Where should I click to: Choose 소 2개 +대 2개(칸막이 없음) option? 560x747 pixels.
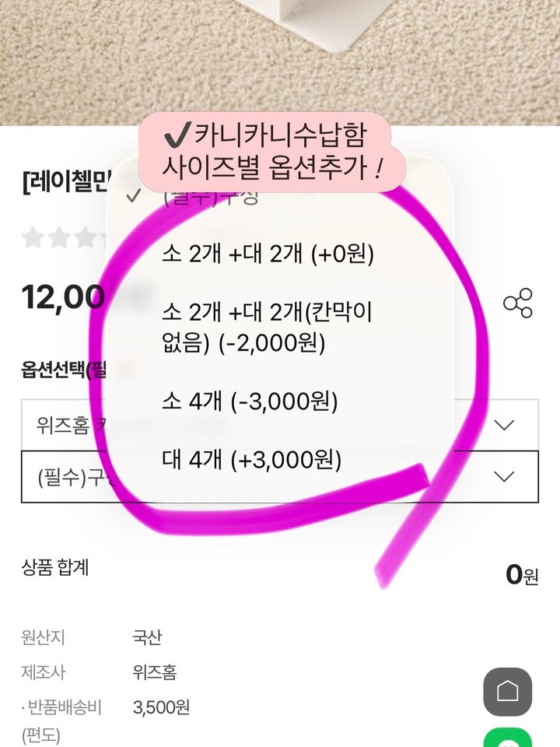point(268,328)
